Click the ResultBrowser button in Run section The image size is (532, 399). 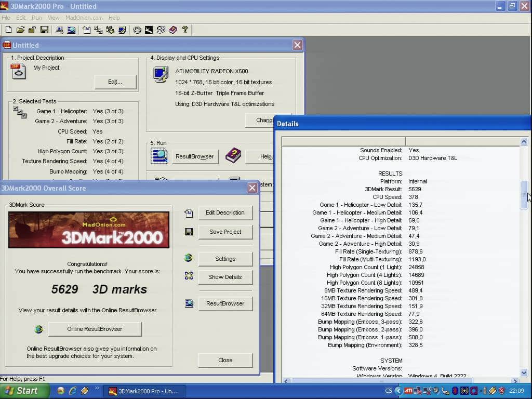(195, 156)
